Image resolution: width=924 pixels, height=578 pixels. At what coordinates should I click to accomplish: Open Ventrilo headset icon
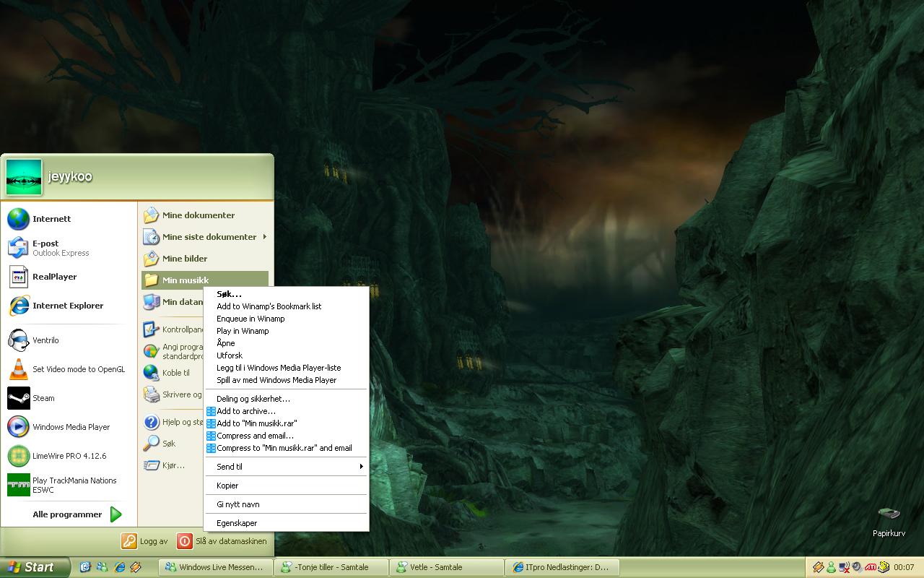point(19,340)
